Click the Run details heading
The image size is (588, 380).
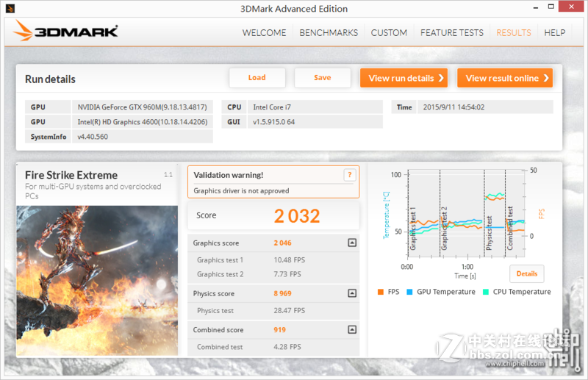coord(50,79)
